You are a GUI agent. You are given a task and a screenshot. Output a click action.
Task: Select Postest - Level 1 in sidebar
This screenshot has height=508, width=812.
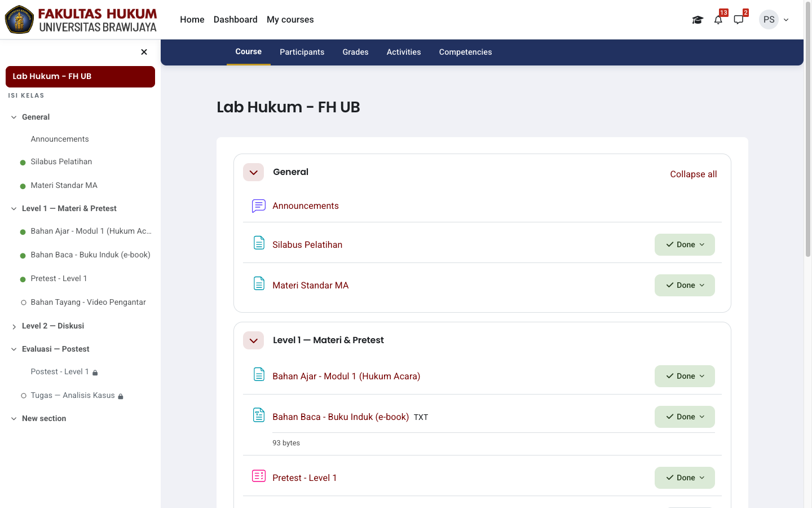pyautogui.click(x=60, y=372)
